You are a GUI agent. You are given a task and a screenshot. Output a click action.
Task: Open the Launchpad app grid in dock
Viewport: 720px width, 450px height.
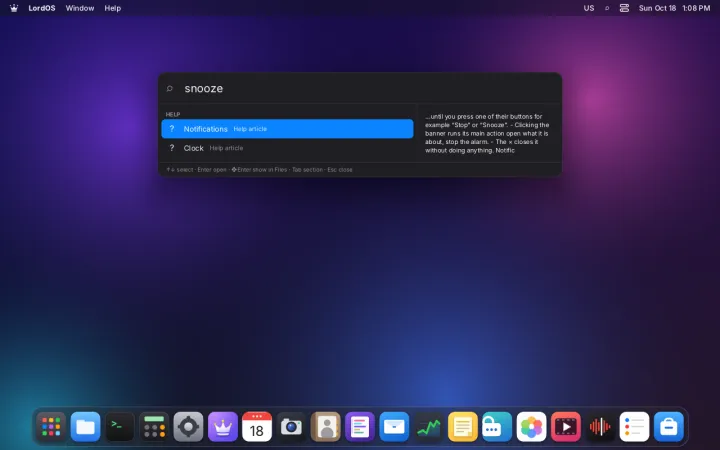pos(51,427)
